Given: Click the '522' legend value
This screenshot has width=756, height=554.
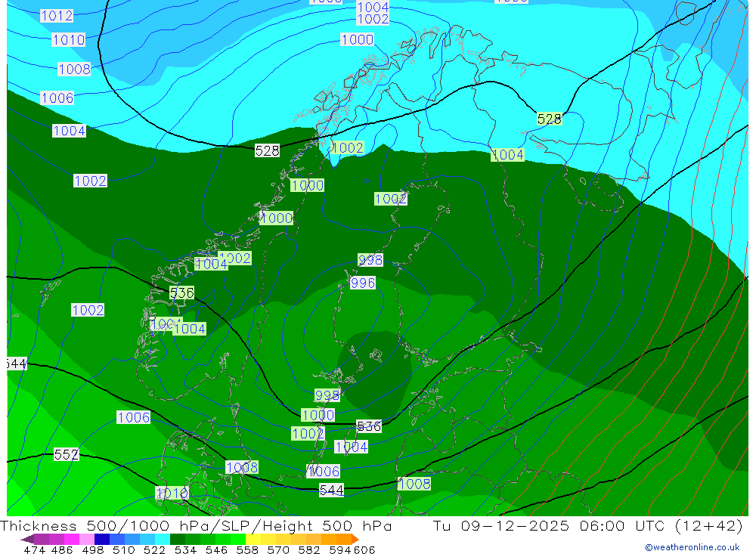Looking at the screenshot, I should [x=154, y=549].
